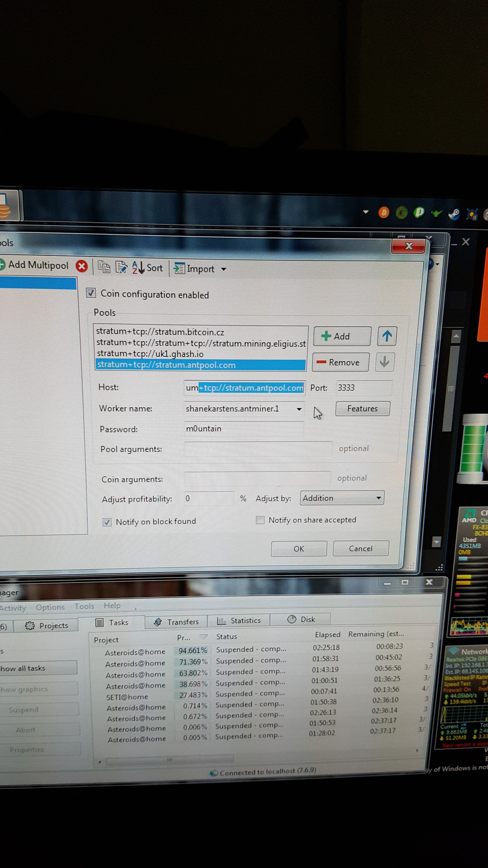Click the Features button
The image size is (488, 868).
(362, 409)
